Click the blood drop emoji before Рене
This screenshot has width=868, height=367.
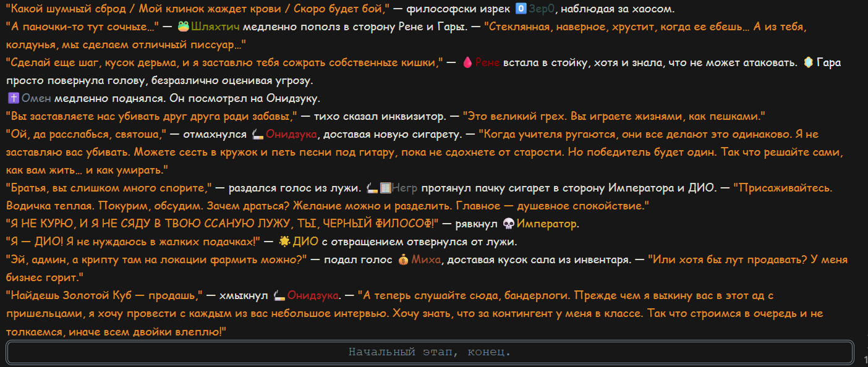pyautogui.click(x=467, y=63)
